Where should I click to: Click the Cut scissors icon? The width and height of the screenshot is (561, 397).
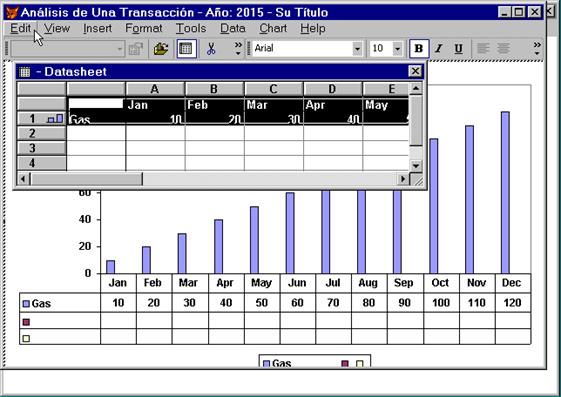(x=211, y=49)
